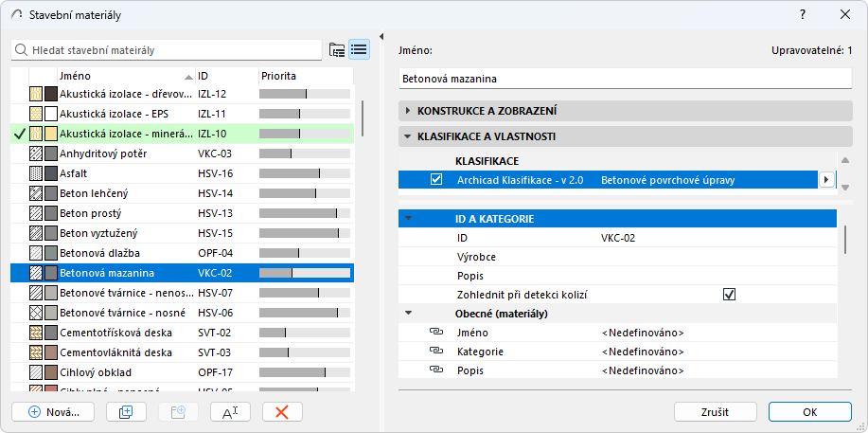The height and width of the screenshot is (433, 868).
Task: Collapse the ID a kategorie group
Action: 408,219
